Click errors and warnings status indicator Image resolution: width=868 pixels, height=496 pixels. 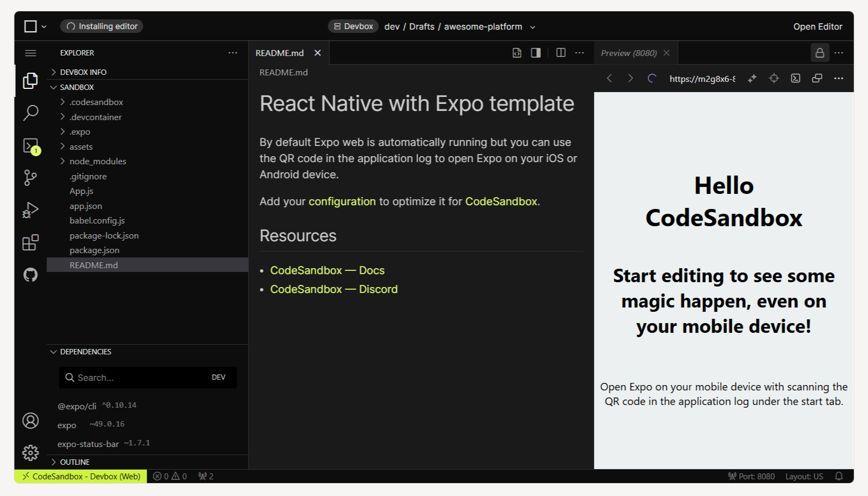coord(170,476)
